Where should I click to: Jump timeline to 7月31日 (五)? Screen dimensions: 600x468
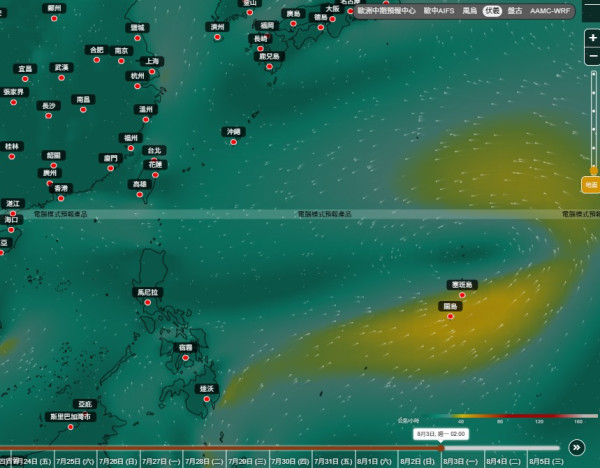333,461
